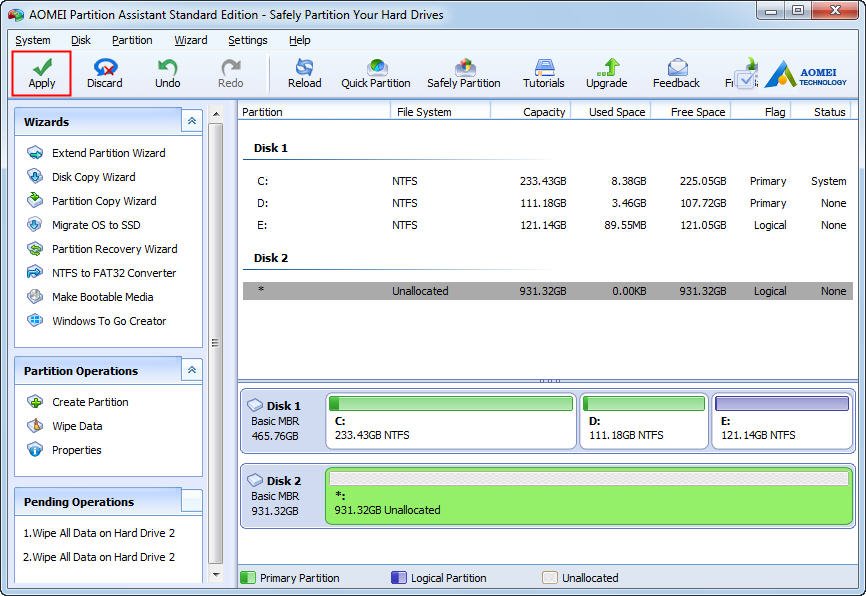Open the Tutorials toolbar item
Image resolution: width=866 pixels, height=596 pixels.
click(x=543, y=73)
